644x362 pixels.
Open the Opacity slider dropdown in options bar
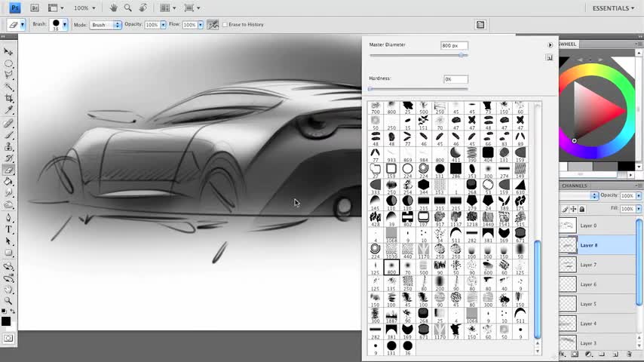(163, 25)
